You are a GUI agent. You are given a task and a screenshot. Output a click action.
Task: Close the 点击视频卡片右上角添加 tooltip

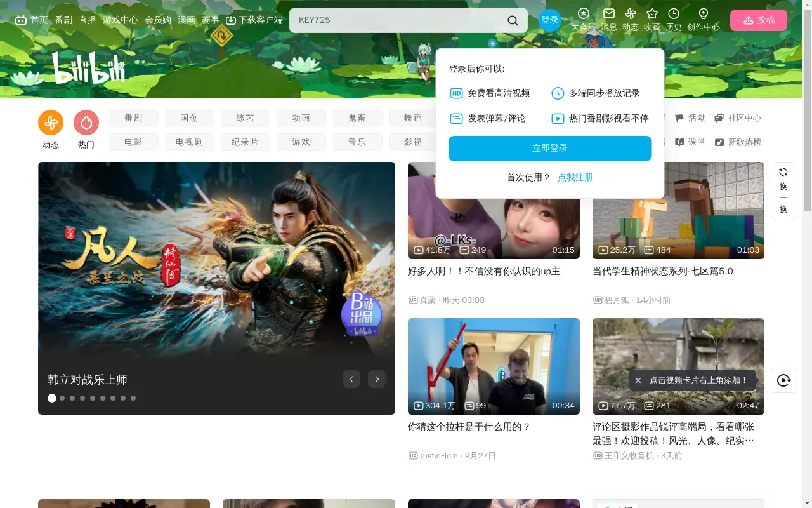pyautogui.click(x=638, y=380)
